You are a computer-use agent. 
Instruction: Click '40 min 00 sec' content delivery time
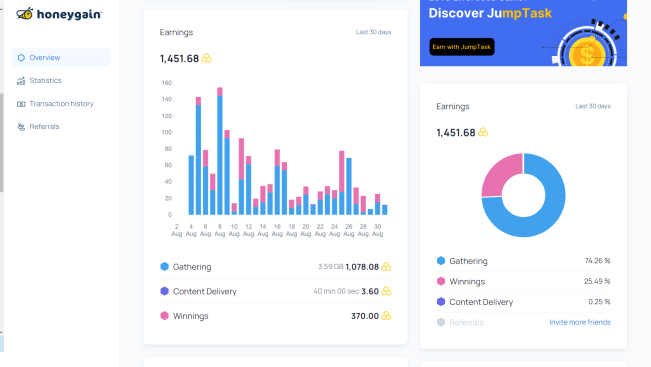tap(336, 291)
